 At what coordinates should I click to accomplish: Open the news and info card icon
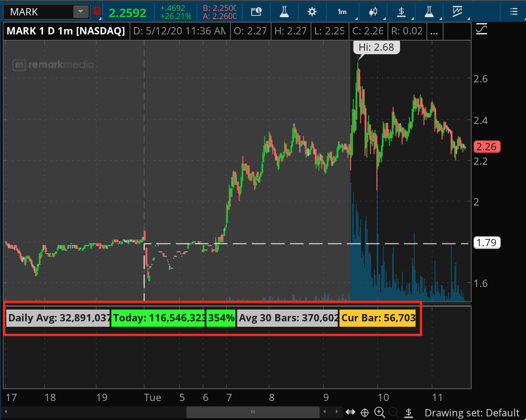256,12
